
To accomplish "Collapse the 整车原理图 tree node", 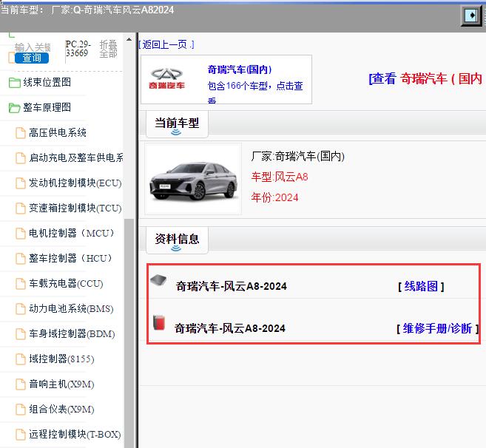I will 47,107.
